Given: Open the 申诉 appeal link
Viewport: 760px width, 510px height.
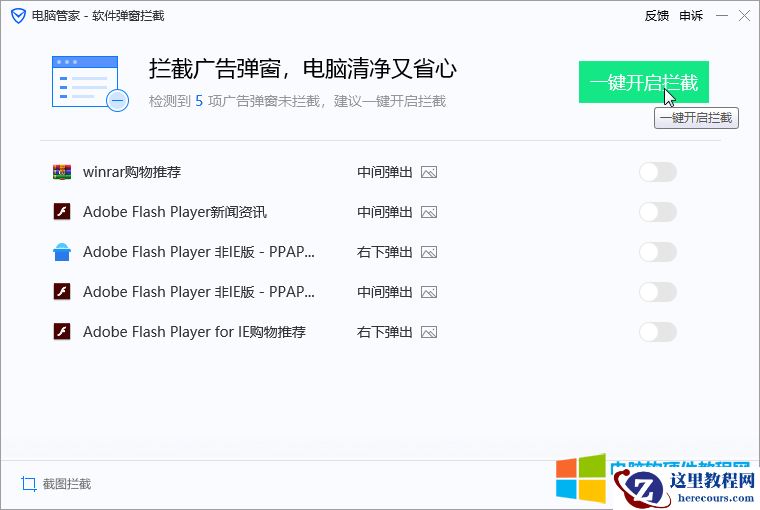Looking at the screenshot, I should point(691,16).
